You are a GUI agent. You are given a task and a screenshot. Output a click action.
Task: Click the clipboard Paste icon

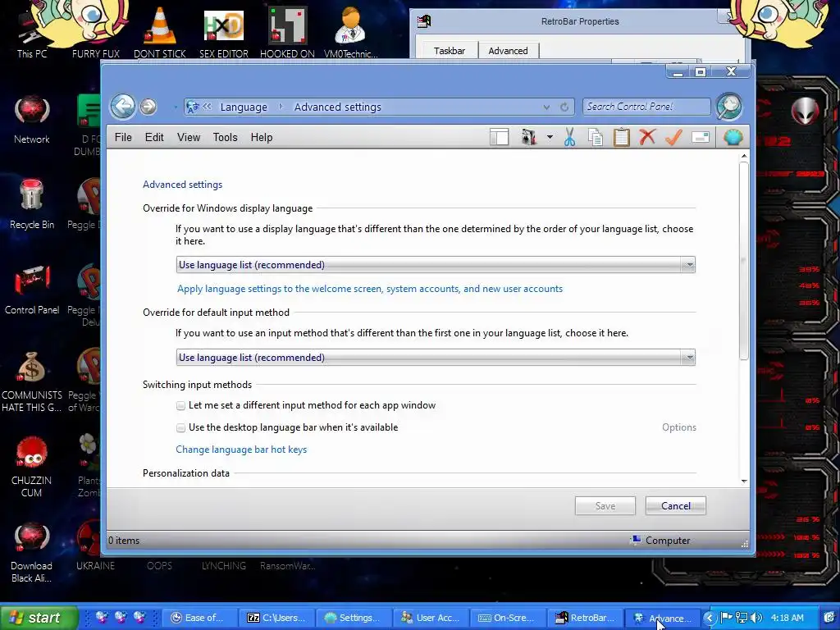[x=622, y=137]
